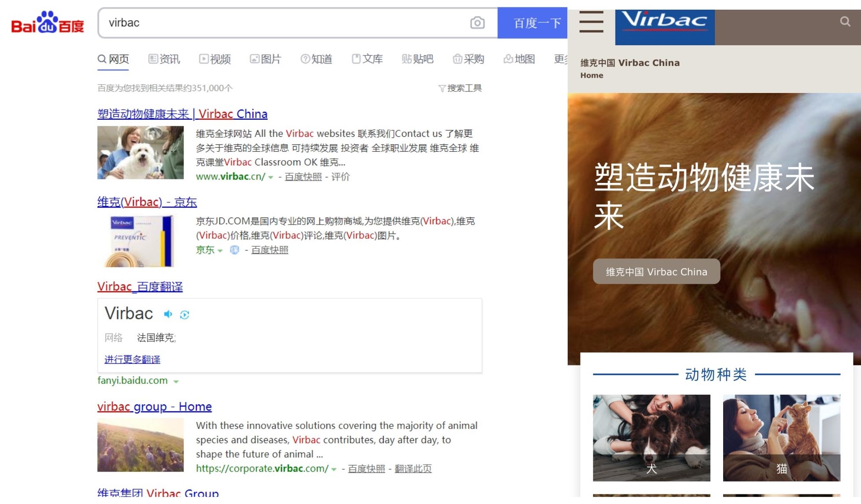Open result Virbac_百度翻译
The image size is (861, 504).
pyautogui.click(x=140, y=287)
